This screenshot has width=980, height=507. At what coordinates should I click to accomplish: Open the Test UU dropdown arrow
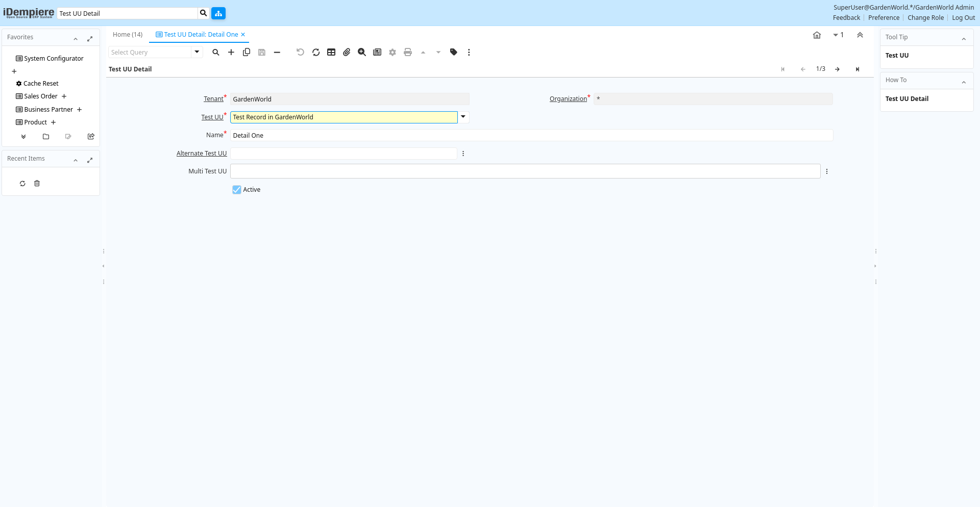point(463,117)
